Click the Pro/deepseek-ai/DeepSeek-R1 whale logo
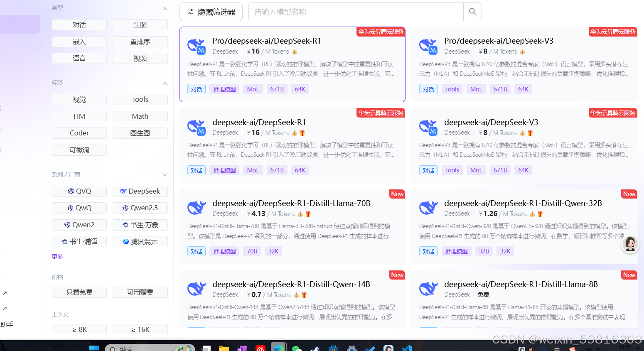 (197, 46)
